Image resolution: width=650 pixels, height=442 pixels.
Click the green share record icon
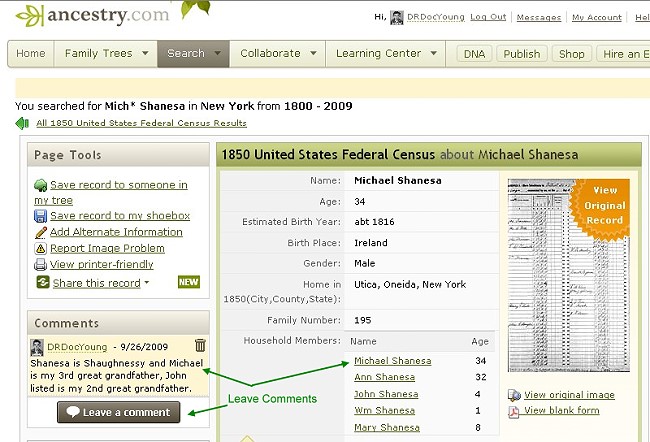[x=43, y=282]
